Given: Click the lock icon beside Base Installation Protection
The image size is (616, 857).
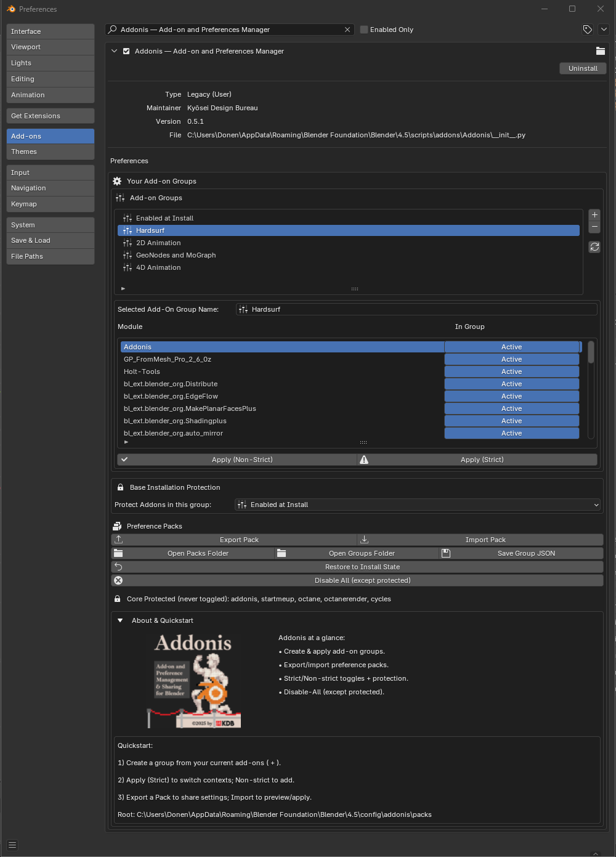Looking at the screenshot, I should tap(120, 487).
